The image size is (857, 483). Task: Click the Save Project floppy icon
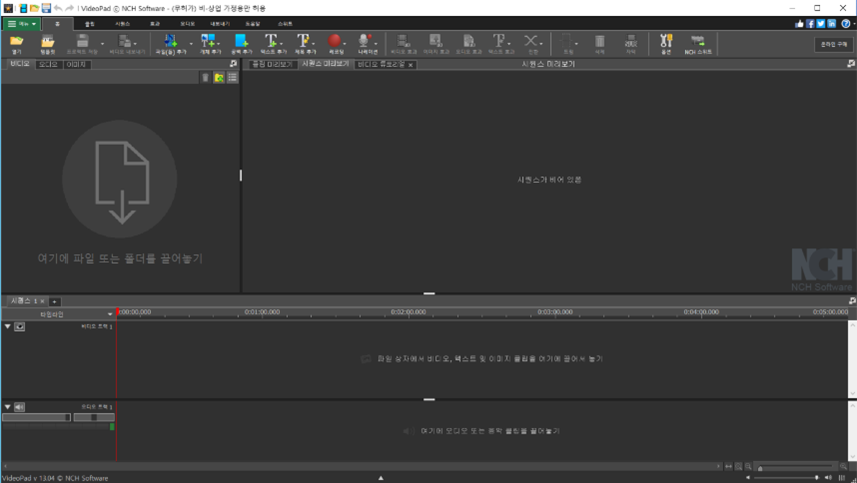coord(82,41)
